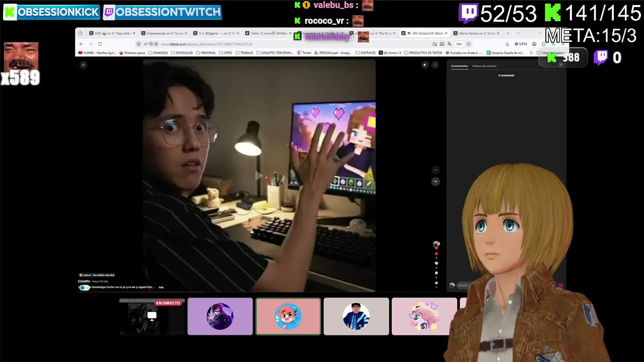Open the 'Primeros pasos' bookmark
Image resolution: width=644 pixels, height=362 pixels.
coord(132,53)
